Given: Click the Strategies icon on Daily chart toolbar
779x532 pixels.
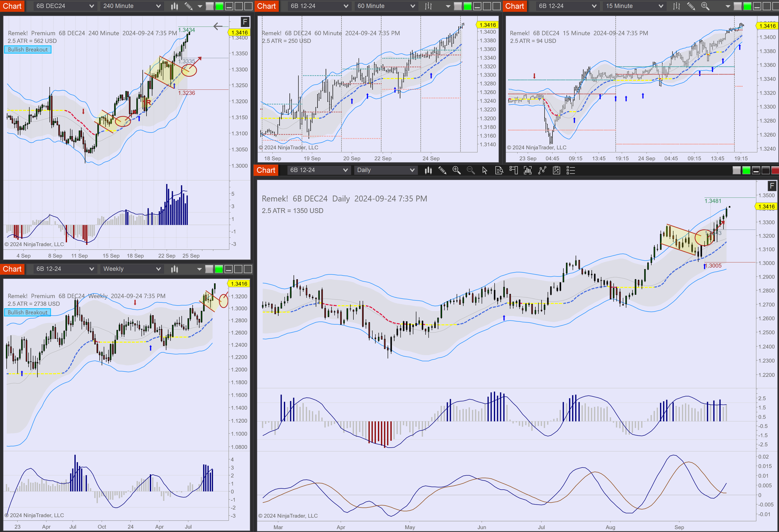Looking at the screenshot, I should (x=557, y=170).
